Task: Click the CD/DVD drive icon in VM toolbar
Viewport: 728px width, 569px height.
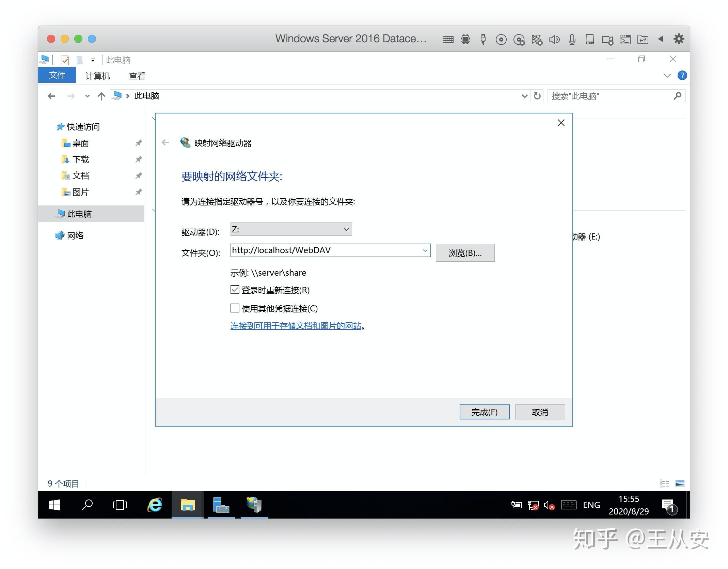Action: pos(501,39)
